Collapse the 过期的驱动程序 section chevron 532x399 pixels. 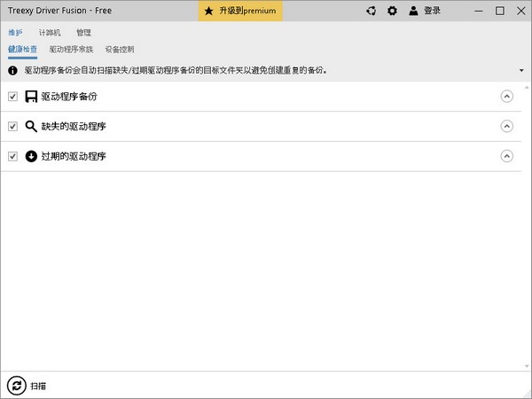(506, 156)
